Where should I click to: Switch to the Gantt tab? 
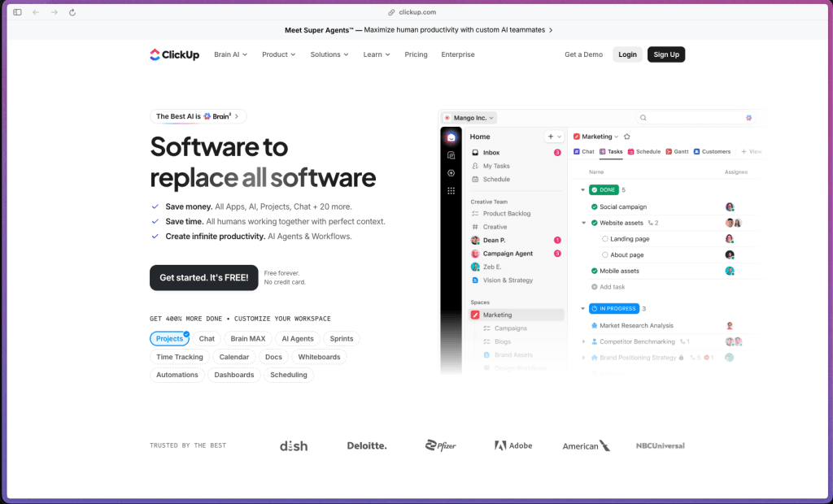[678, 152]
